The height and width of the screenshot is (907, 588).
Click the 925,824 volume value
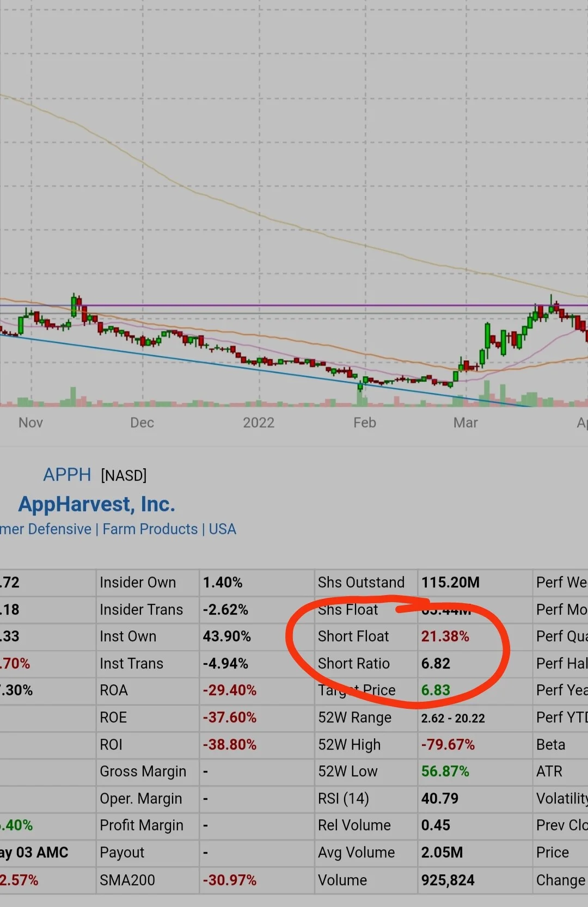448,880
